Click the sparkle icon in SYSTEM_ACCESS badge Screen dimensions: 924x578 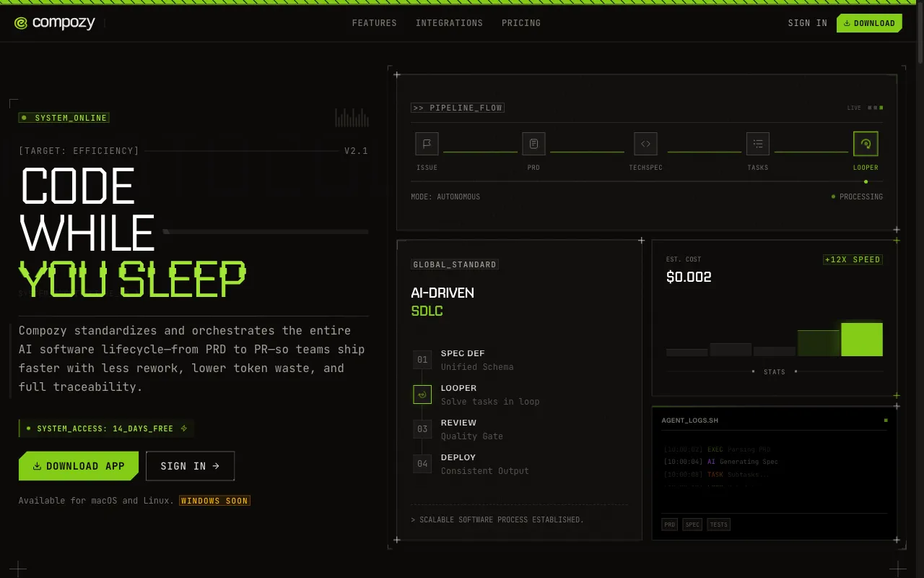point(184,428)
